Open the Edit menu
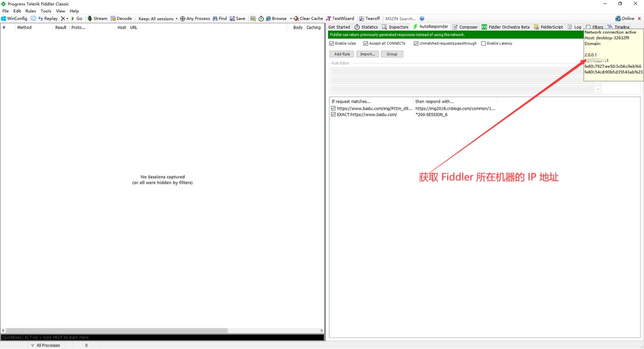This screenshot has width=644, height=349. tap(17, 11)
